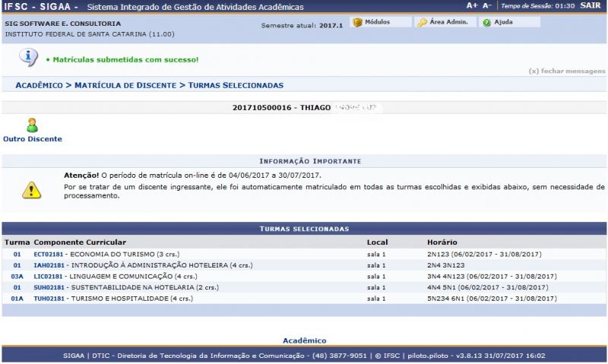Increase font size with A+
Image resolution: width=608 pixels, height=364 pixels.
pos(472,5)
